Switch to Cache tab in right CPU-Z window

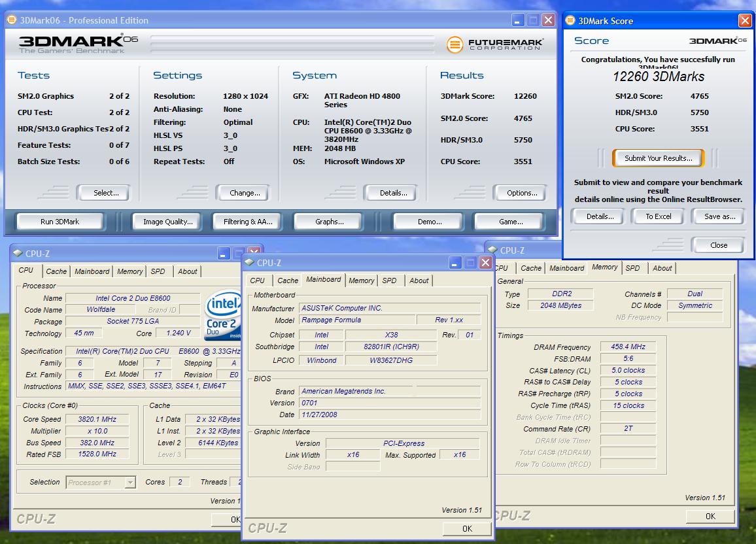pyautogui.click(x=531, y=268)
